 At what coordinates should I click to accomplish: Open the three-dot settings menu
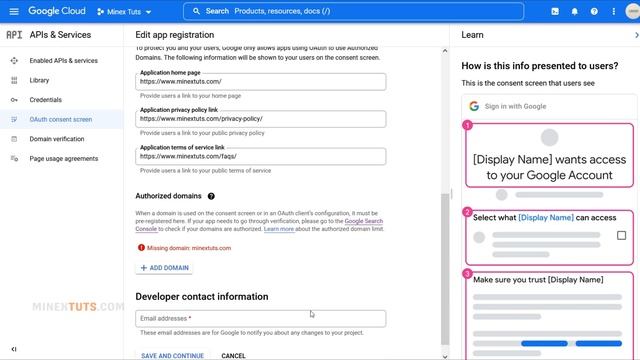[x=613, y=11]
